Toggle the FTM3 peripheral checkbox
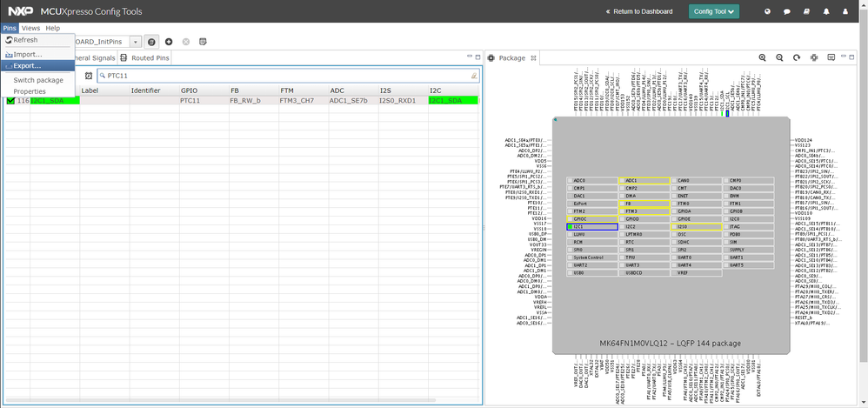This screenshot has height=408, width=868. click(622, 211)
